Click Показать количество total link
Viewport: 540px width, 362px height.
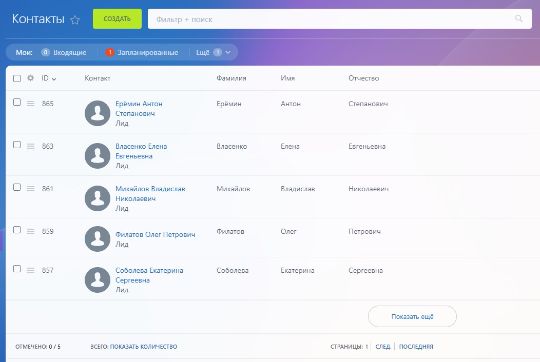tap(143, 347)
